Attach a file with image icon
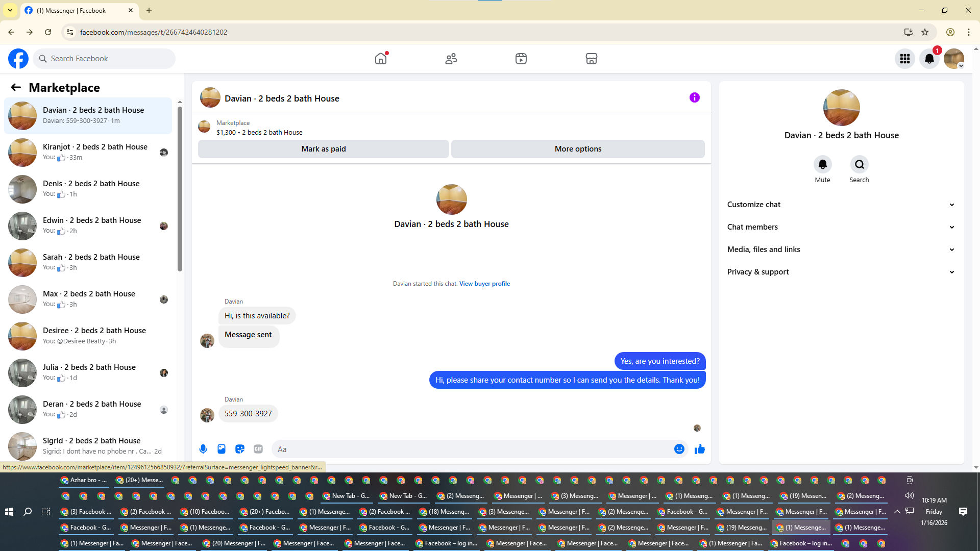The width and height of the screenshot is (980, 551). [222, 449]
